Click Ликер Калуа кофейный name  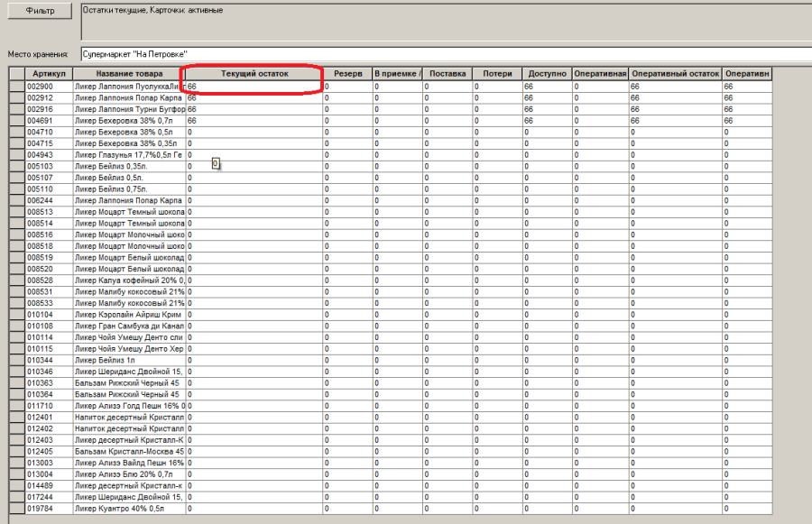[129, 280]
